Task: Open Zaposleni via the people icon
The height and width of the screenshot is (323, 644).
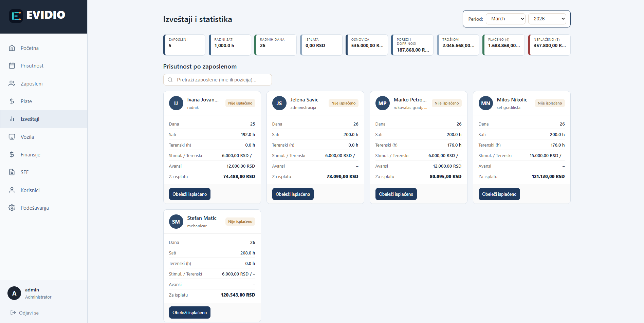Action: pos(12,83)
